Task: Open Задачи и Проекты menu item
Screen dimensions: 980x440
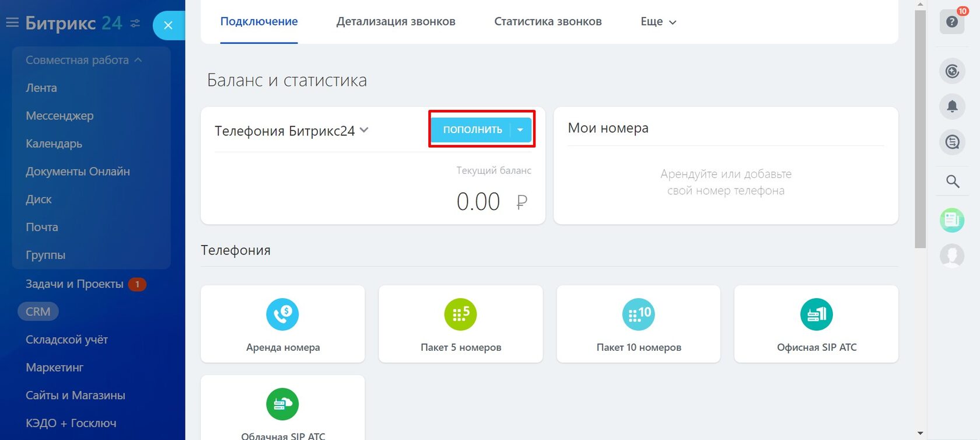Action: (x=74, y=284)
